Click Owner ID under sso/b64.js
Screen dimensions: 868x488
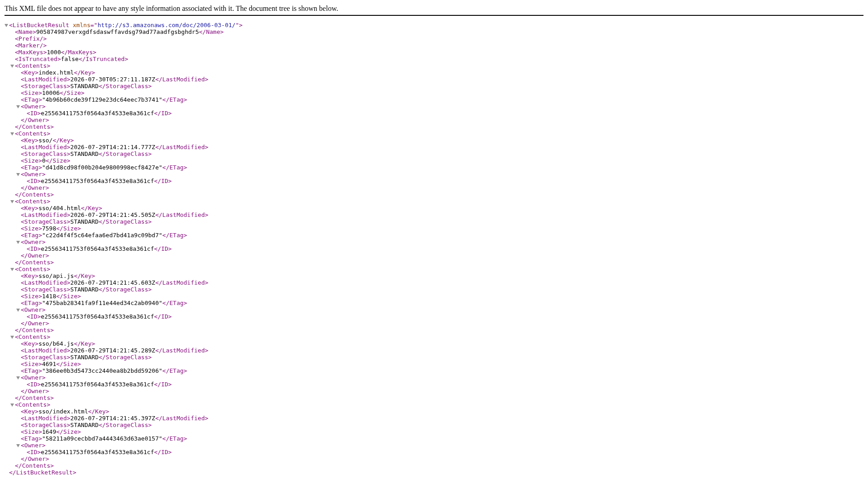(x=98, y=385)
